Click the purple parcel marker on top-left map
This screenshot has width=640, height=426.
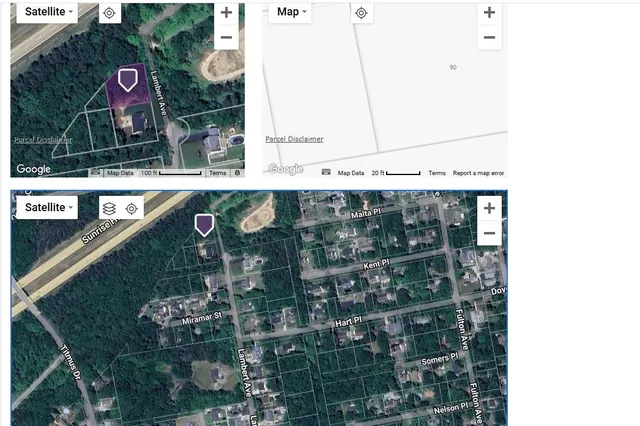coord(127,80)
